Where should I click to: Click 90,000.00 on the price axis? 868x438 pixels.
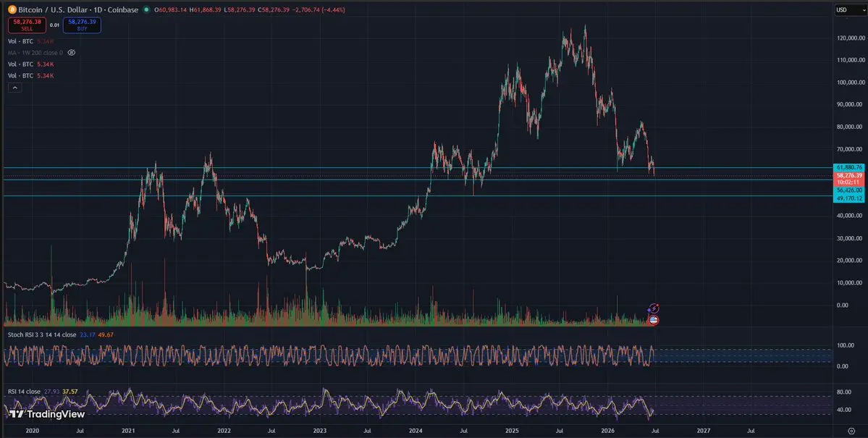[x=851, y=104]
